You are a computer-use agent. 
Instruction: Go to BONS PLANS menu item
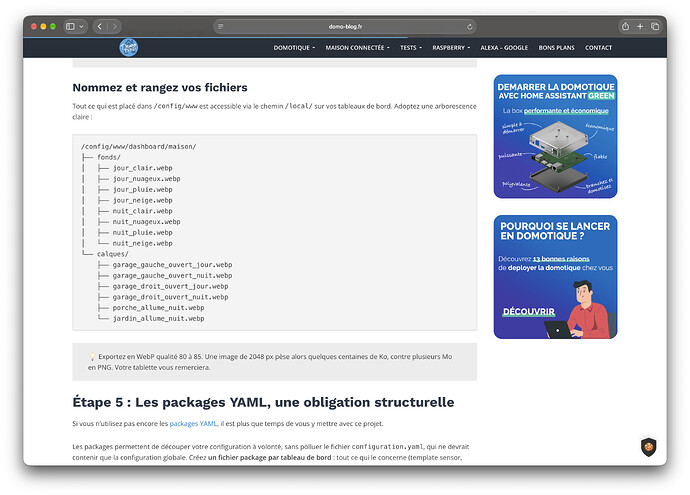point(556,48)
